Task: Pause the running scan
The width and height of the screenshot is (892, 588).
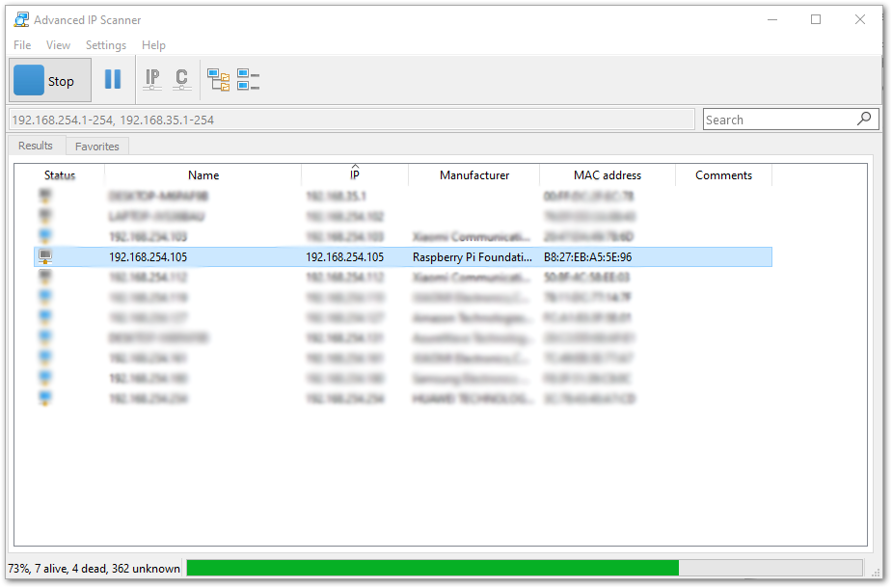Action: (x=113, y=80)
